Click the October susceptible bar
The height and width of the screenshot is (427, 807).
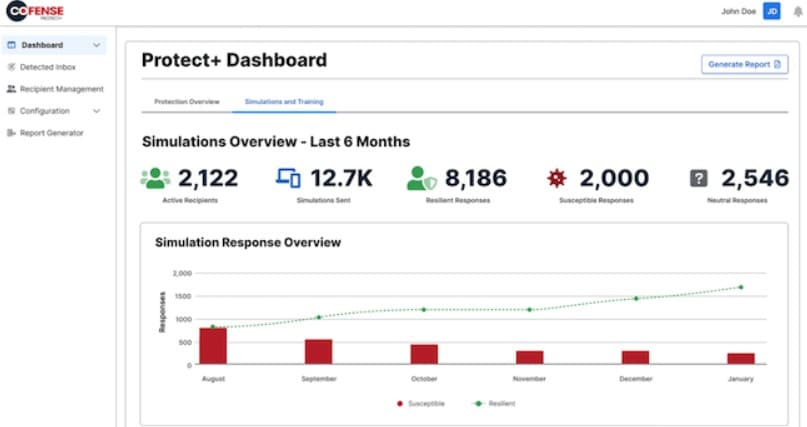point(424,354)
